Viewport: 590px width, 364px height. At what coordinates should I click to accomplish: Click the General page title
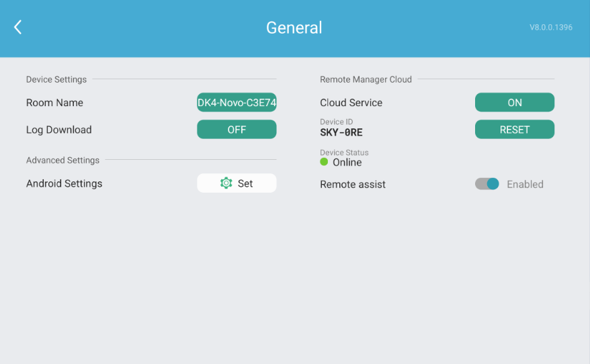pyautogui.click(x=294, y=28)
